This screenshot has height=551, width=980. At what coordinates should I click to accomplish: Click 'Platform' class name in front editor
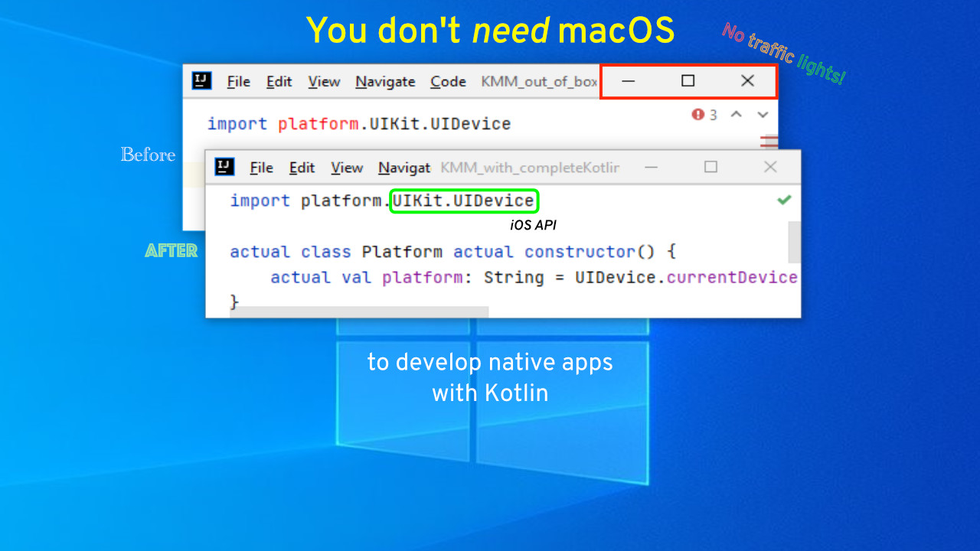pyautogui.click(x=402, y=252)
